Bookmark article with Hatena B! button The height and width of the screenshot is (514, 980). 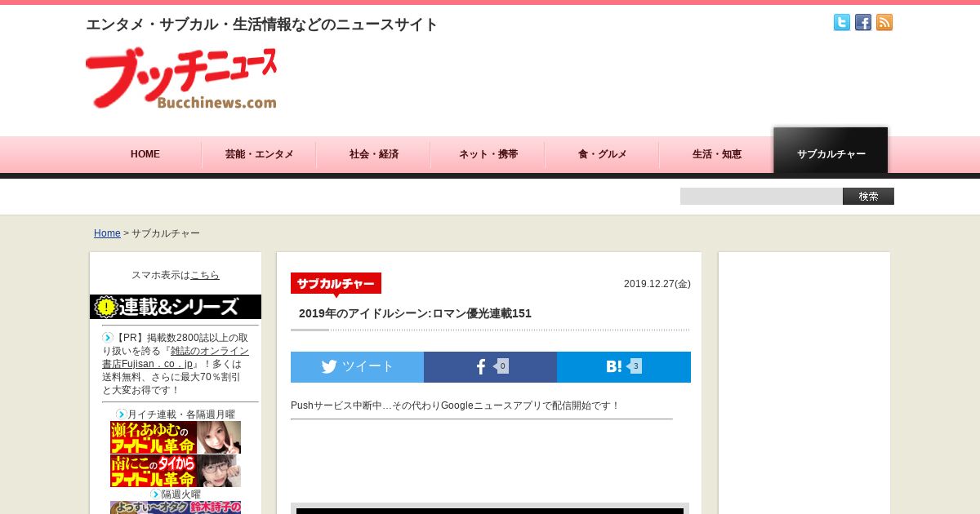click(x=624, y=367)
